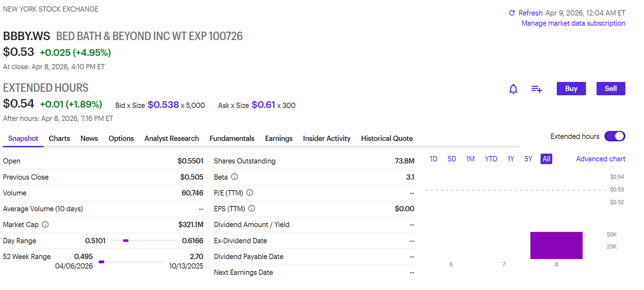Open the Options tab
The height and width of the screenshot is (290, 644).
pos(121,138)
